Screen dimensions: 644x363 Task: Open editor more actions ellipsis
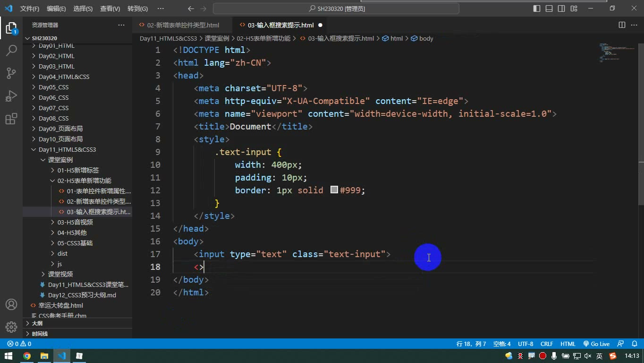point(634,25)
